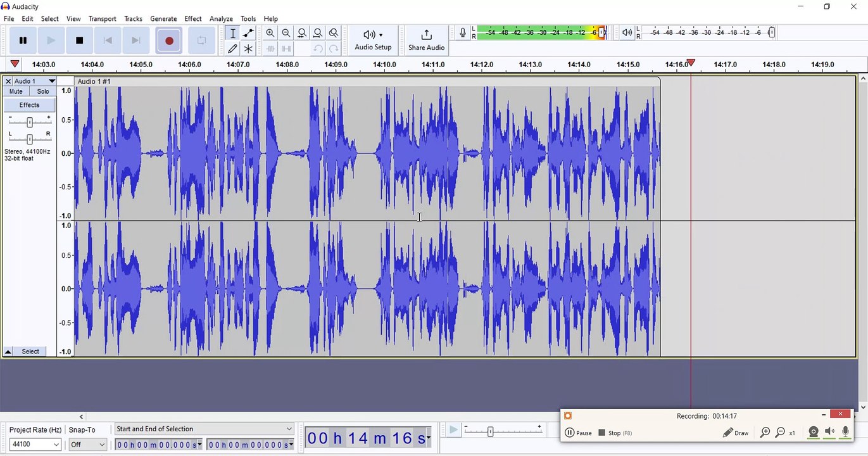The width and height of the screenshot is (868, 456).
Task: Click the Audio 1 #1 clip title
Action: coord(94,82)
